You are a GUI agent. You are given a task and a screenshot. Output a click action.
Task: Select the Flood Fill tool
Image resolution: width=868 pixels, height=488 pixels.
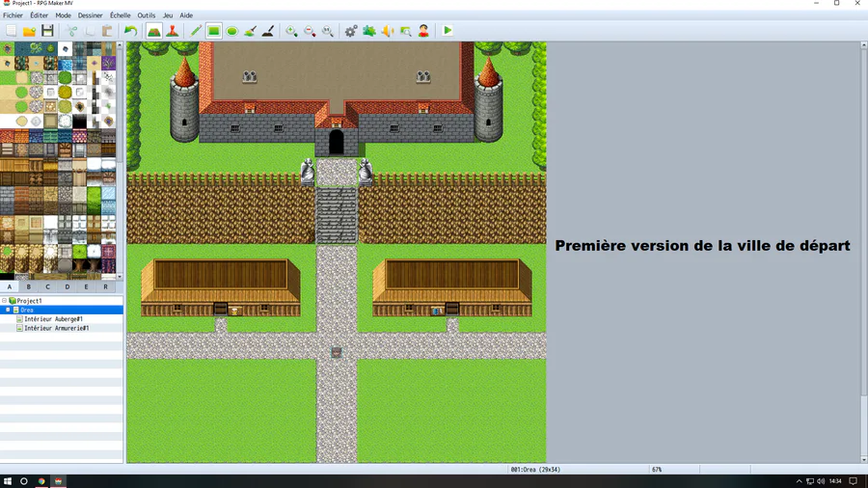tap(250, 31)
